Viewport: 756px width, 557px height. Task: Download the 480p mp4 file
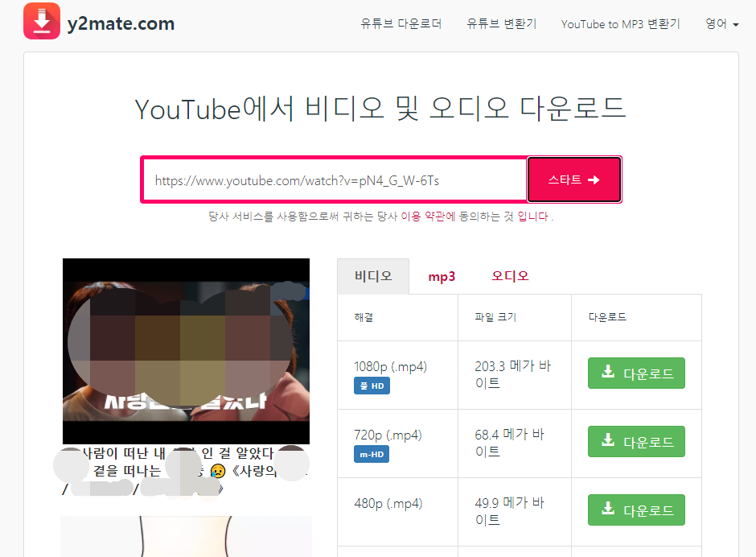click(x=636, y=510)
